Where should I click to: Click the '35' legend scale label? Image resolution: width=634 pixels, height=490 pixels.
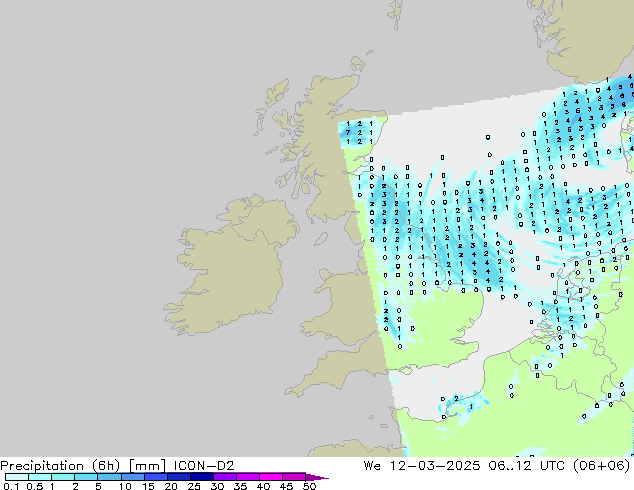click(240, 486)
